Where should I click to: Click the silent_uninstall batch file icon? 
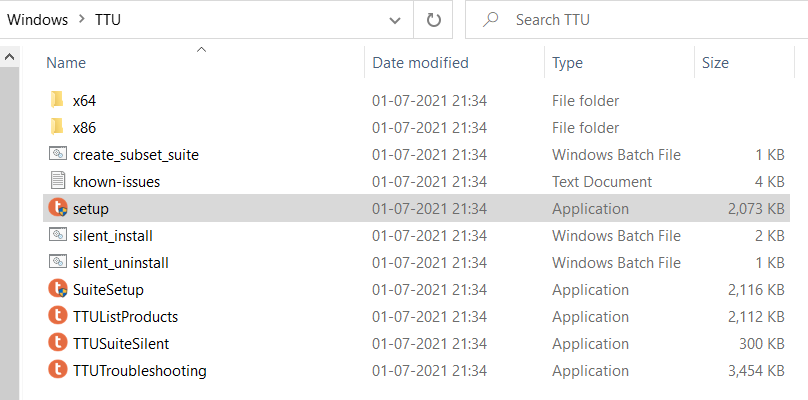click(x=58, y=262)
